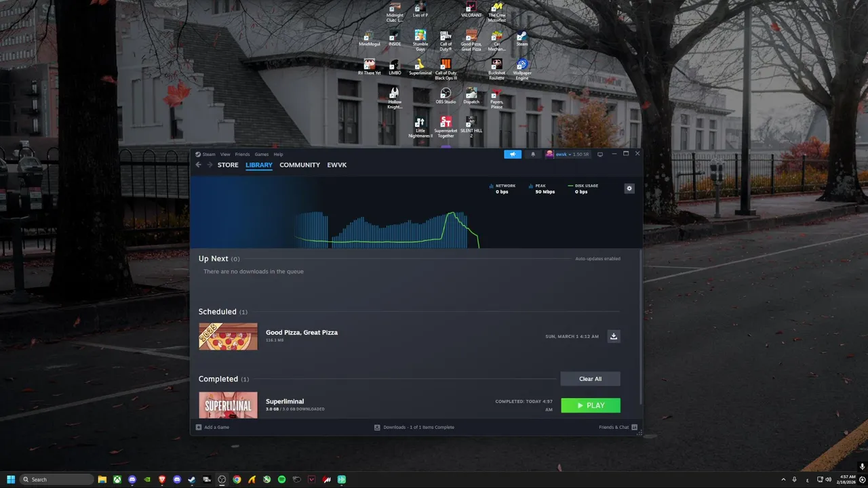Click Call of Duty Black Ops III shortcut
This screenshot has width=868, height=488.
pos(446,69)
